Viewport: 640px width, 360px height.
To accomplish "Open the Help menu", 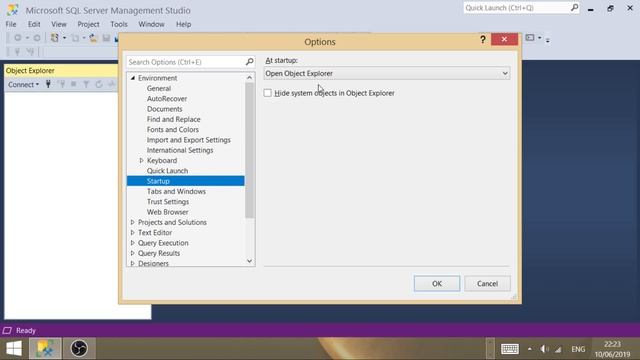I will coord(184,24).
